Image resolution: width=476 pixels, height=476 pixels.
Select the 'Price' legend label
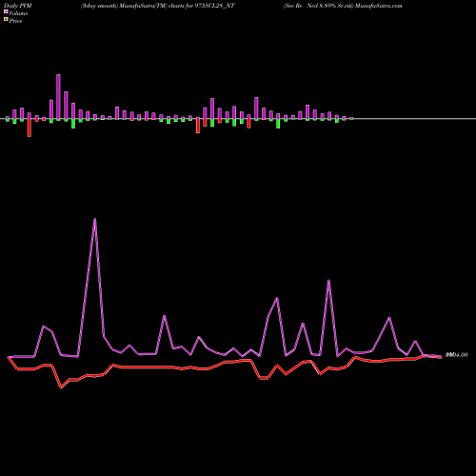pyautogui.click(x=15, y=21)
